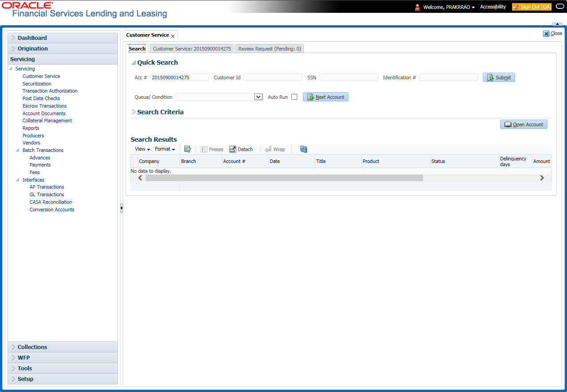Click the Submit button
The image size is (567, 392).
click(x=499, y=78)
